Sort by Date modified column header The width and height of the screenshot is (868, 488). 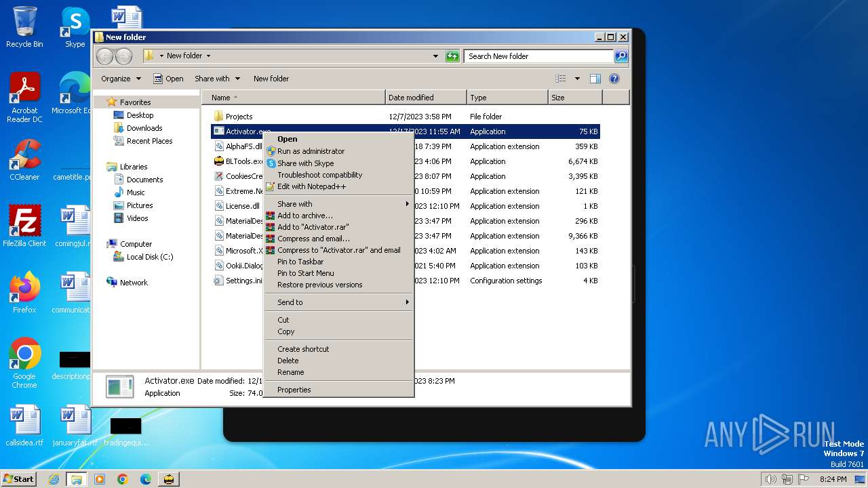point(426,98)
